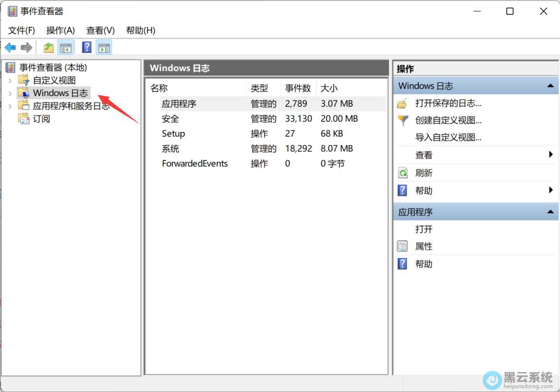Screen dimensions: 560x392
Task: Open the 操作(A) menu
Action: (x=60, y=30)
